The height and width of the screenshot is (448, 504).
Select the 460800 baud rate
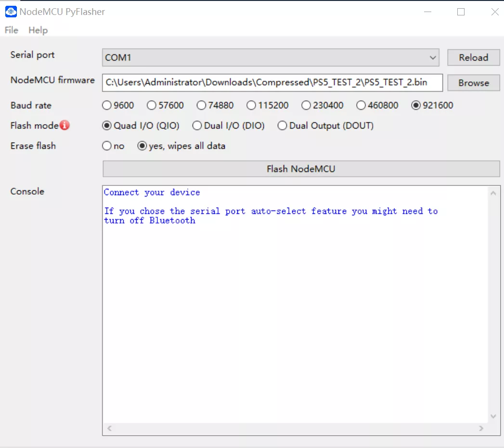tap(361, 105)
